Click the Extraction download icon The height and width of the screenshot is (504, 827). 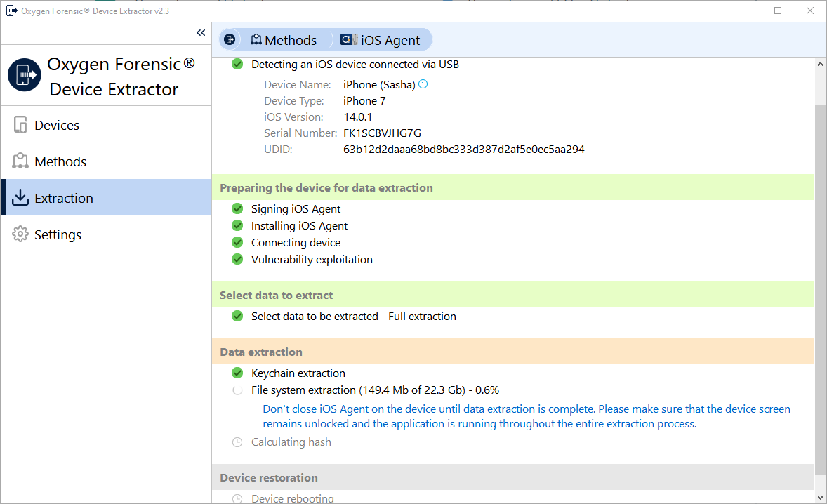click(20, 197)
